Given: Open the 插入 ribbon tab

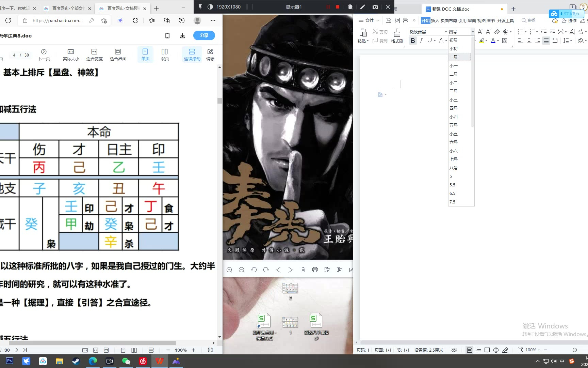Looking at the screenshot, I should click(x=435, y=20).
